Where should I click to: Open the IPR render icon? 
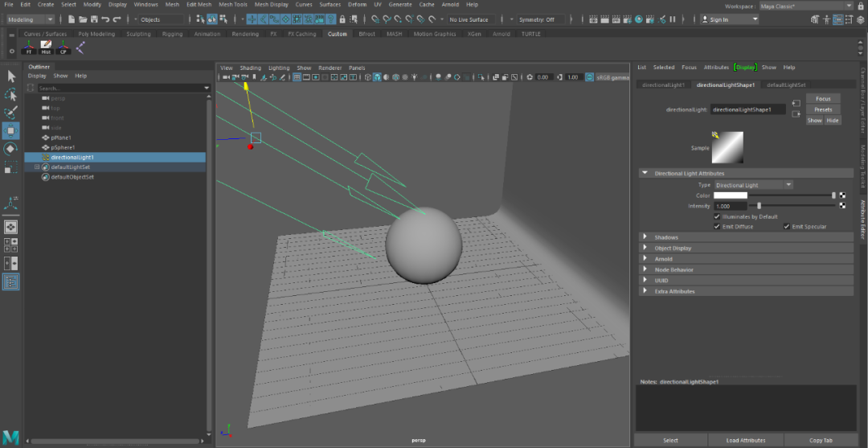pyautogui.click(x=616, y=19)
